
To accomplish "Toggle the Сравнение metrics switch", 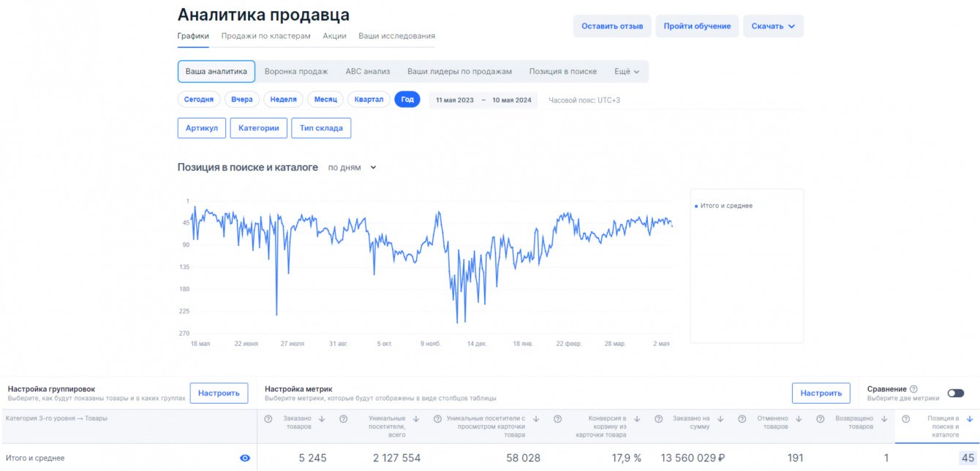I will click(x=955, y=393).
